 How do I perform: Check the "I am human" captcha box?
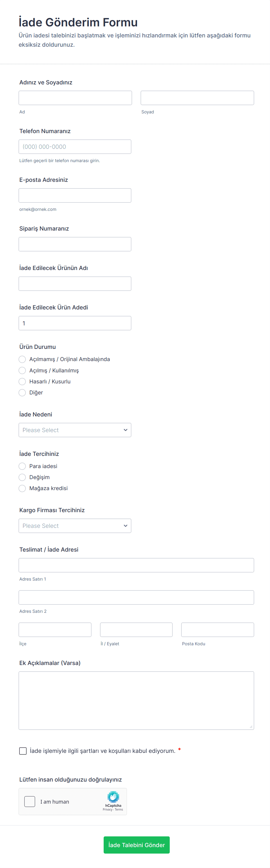click(30, 802)
